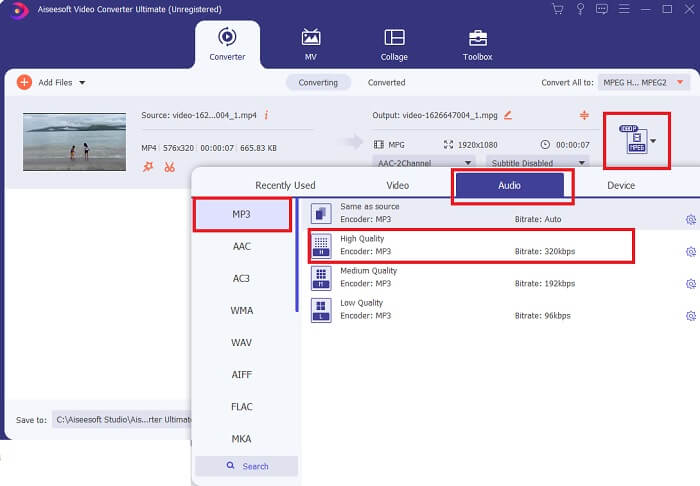Open settings gear for Low Quality
Image resolution: width=700 pixels, height=486 pixels.
click(x=691, y=316)
